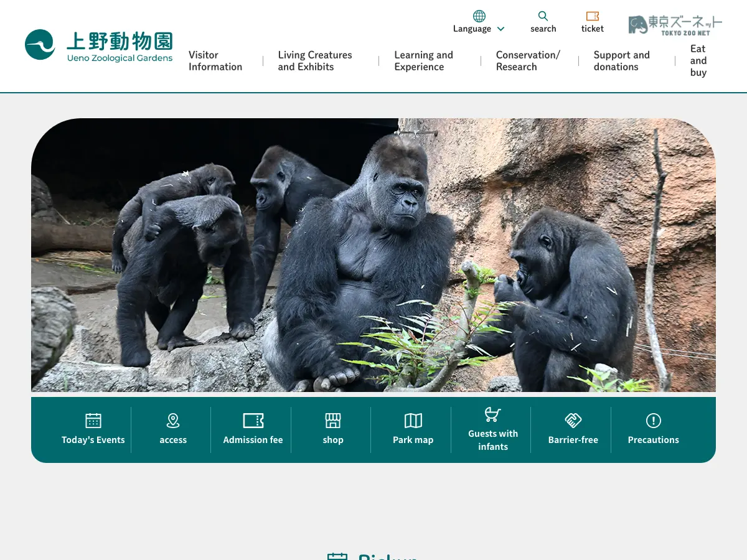
Task: Open the Support and donations menu
Action: 622,61
